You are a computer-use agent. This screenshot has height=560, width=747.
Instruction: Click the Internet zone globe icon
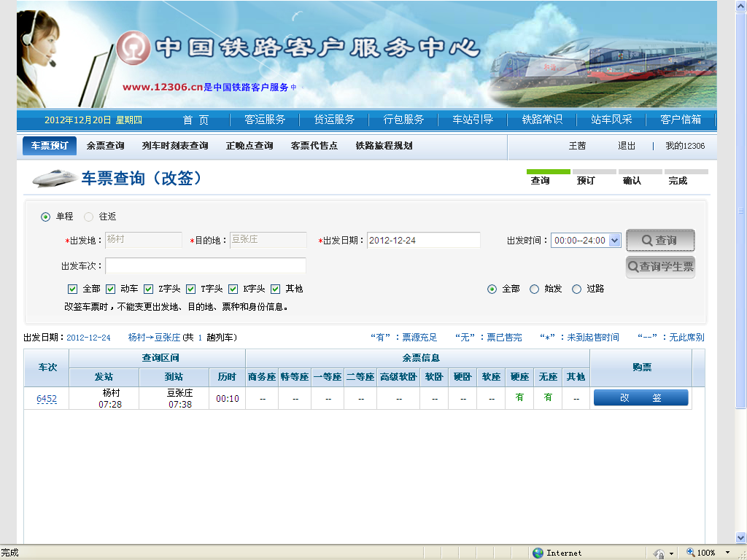click(x=538, y=553)
